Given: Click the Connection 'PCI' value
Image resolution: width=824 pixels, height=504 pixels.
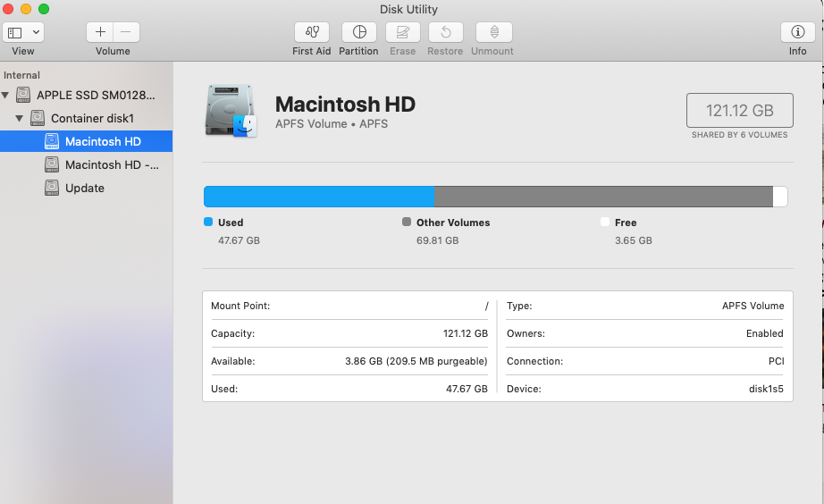Looking at the screenshot, I should (776, 361).
